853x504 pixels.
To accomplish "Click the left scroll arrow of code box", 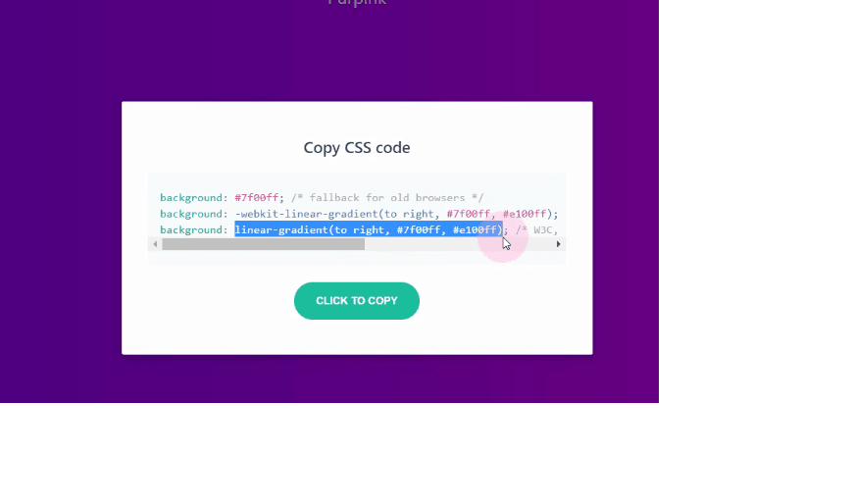I will coord(155,244).
